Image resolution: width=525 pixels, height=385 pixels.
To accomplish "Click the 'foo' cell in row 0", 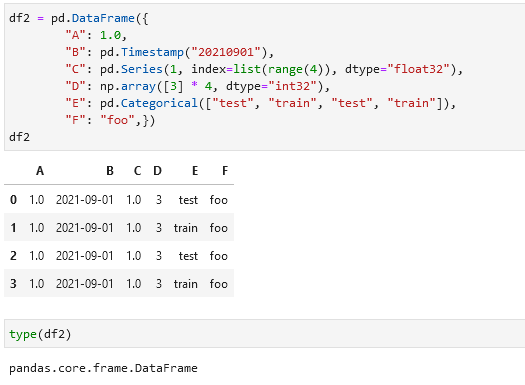I will 219,200.
